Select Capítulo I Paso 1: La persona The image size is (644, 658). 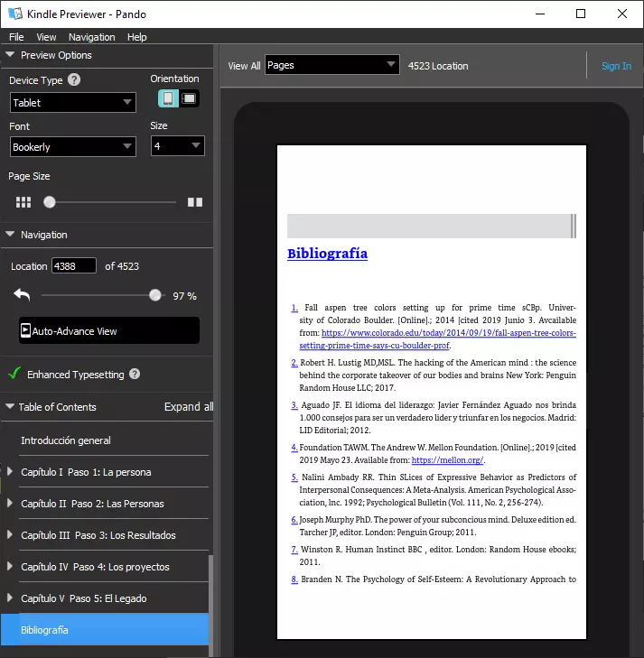(x=86, y=472)
